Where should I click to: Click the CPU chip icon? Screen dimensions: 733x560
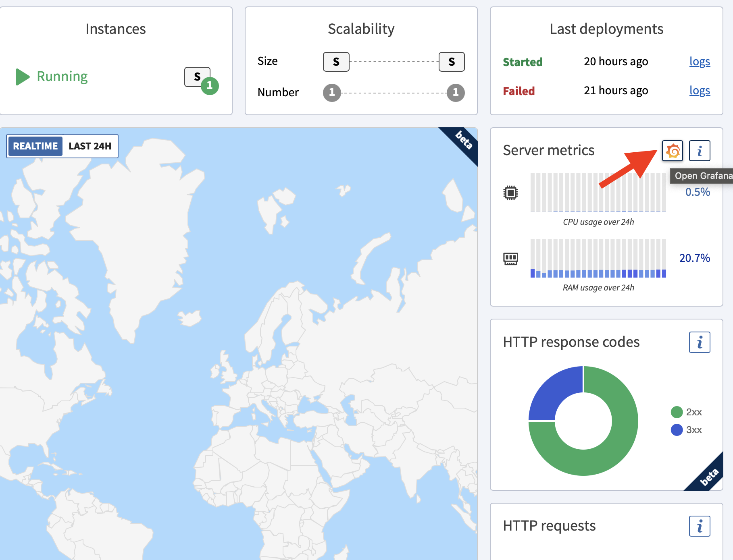click(x=510, y=193)
